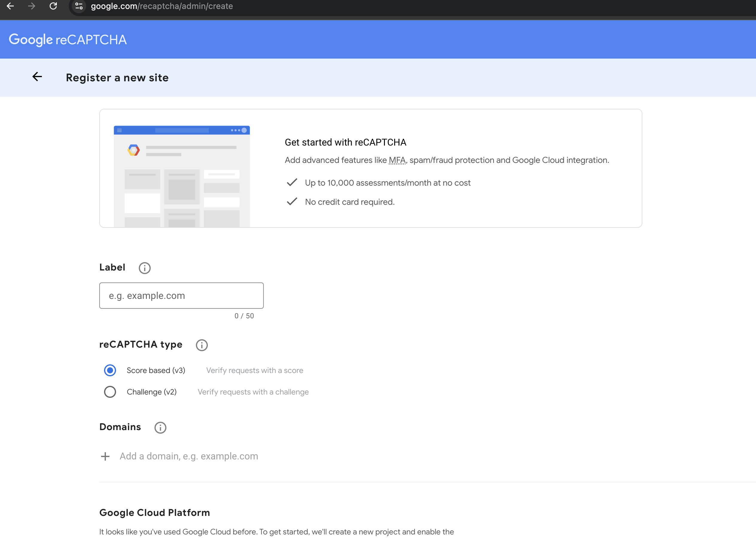Click the reCAPTCHA type info icon

(x=202, y=345)
